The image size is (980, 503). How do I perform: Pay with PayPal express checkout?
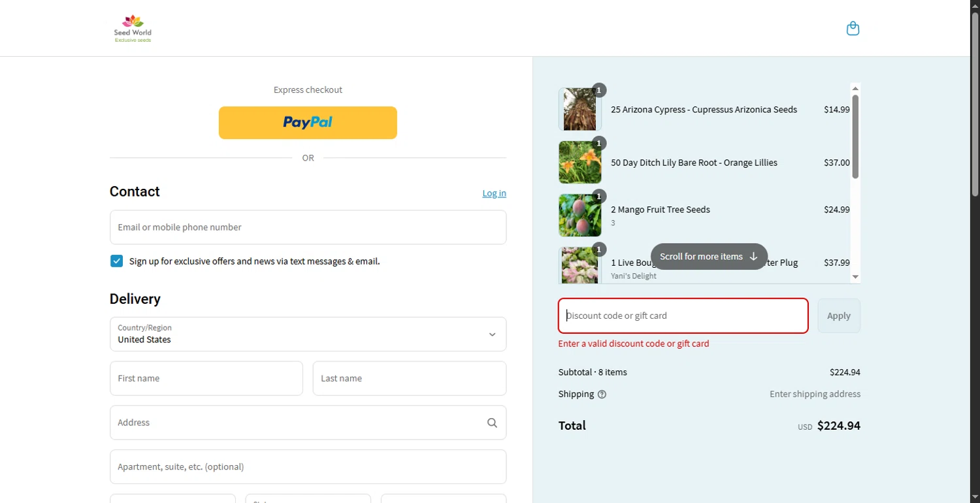(x=308, y=123)
